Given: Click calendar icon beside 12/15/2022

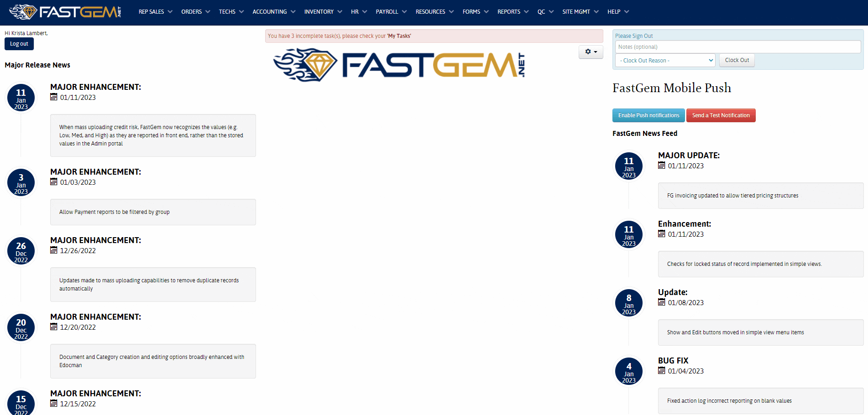Looking at the screenshot, I should point(54,404).
